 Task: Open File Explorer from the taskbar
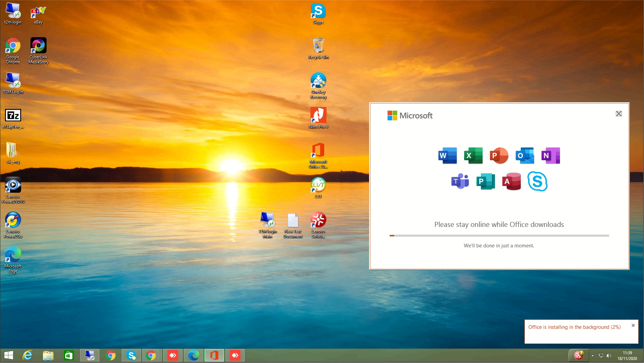point(48,355)
